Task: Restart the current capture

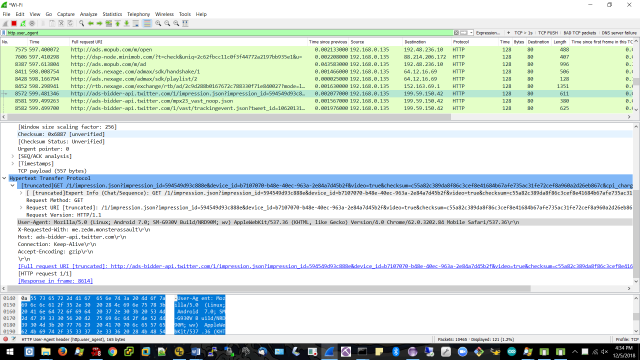Action: 23,24
